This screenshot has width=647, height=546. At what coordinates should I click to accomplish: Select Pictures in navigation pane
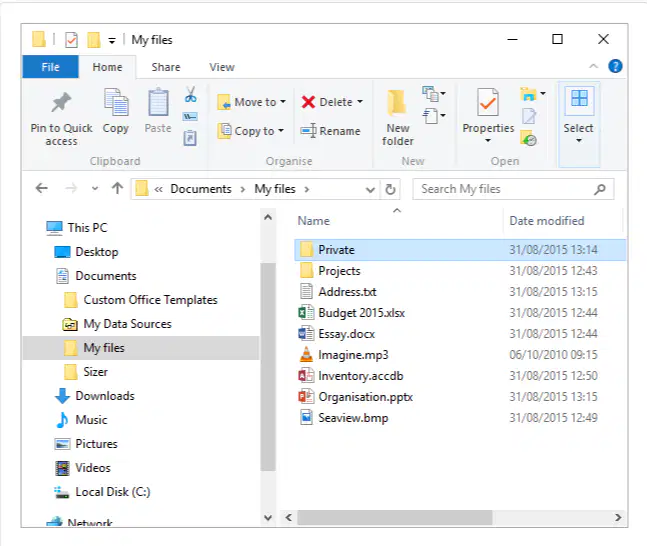(x=86, y=444)
